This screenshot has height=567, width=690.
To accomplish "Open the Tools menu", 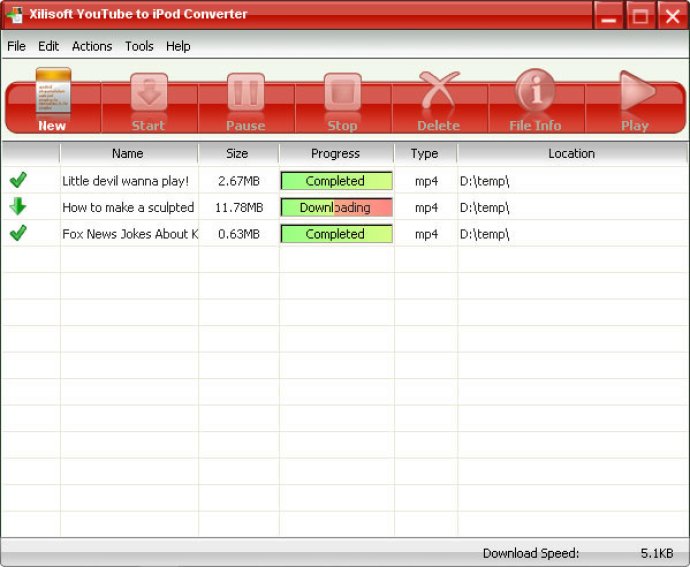I will coord(139,46).
